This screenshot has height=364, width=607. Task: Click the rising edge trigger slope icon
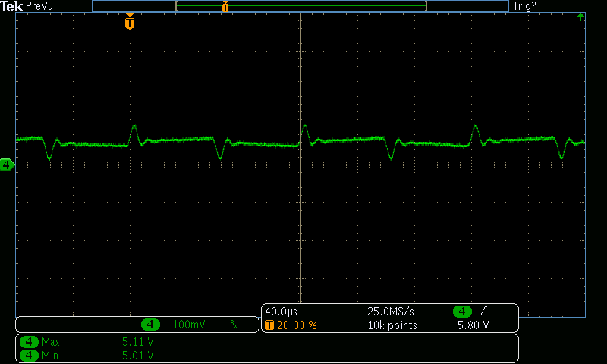click(483, 311)
